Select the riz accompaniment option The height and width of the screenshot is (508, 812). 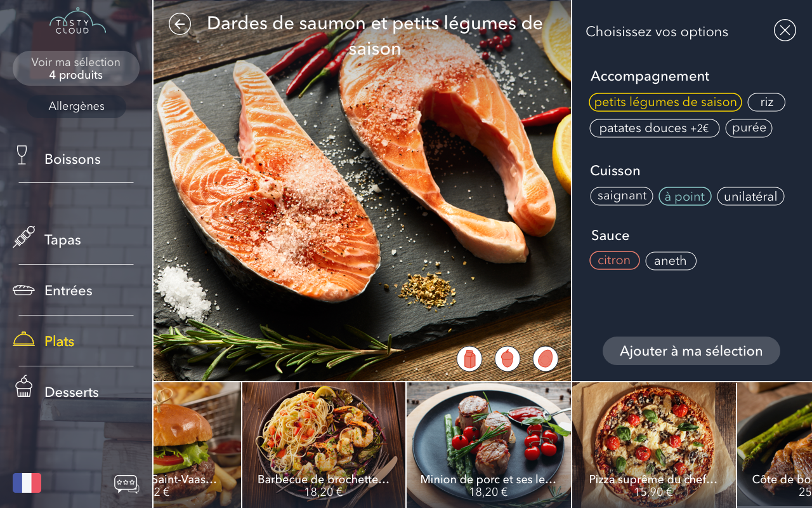click(766, 102)
